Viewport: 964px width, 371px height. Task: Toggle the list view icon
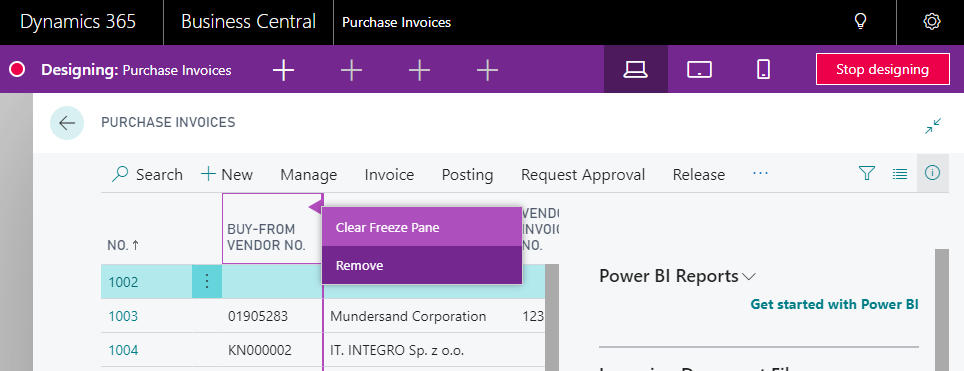[x=899, y=174]
